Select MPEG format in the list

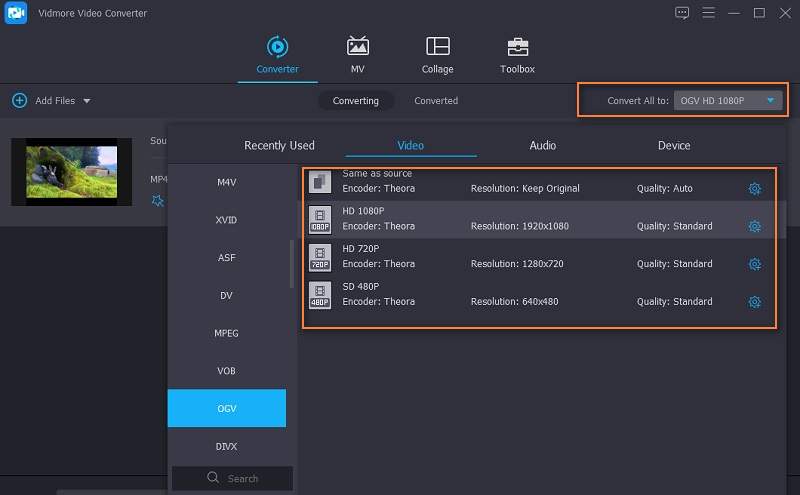coord(227,333)
